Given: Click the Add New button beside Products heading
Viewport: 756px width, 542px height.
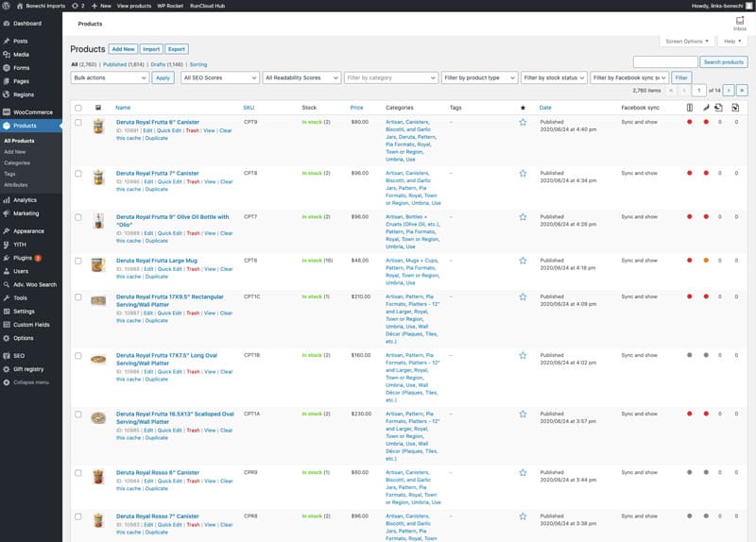Looking at the screenshot, I should point(122,48).
